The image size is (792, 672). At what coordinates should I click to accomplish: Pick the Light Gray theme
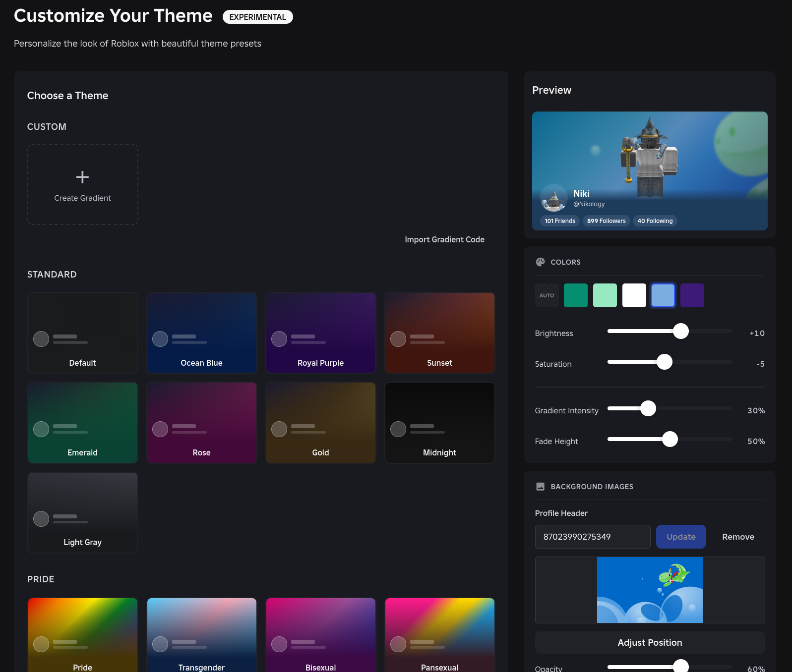(83, 512)
